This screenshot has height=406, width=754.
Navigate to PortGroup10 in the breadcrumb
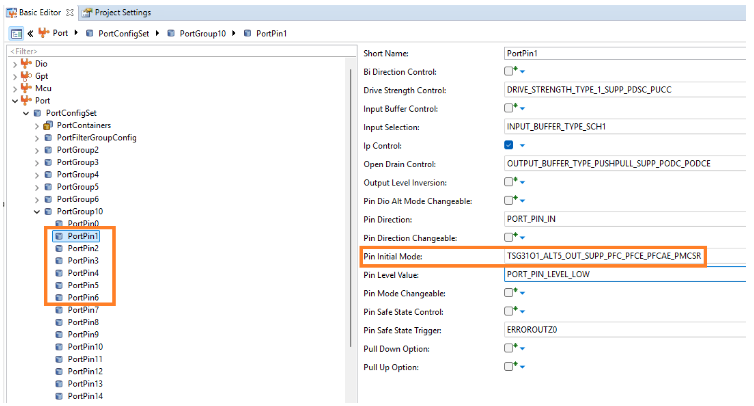[203, 33]
